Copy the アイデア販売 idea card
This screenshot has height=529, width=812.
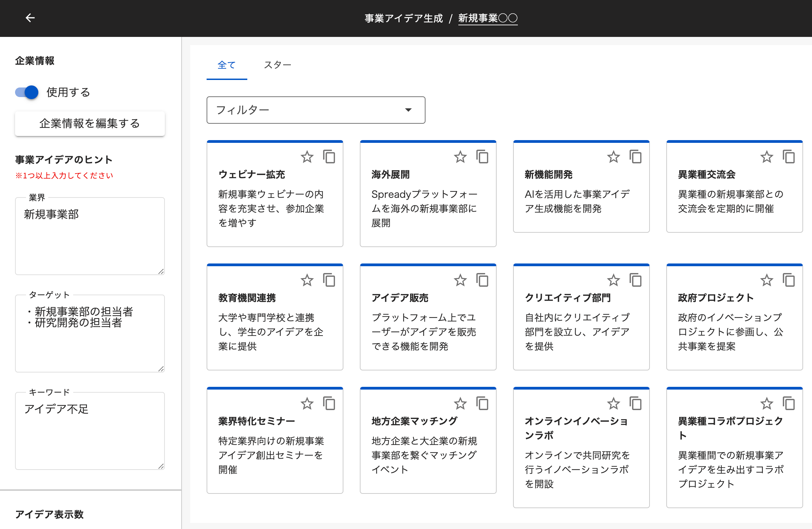point(482,281)
